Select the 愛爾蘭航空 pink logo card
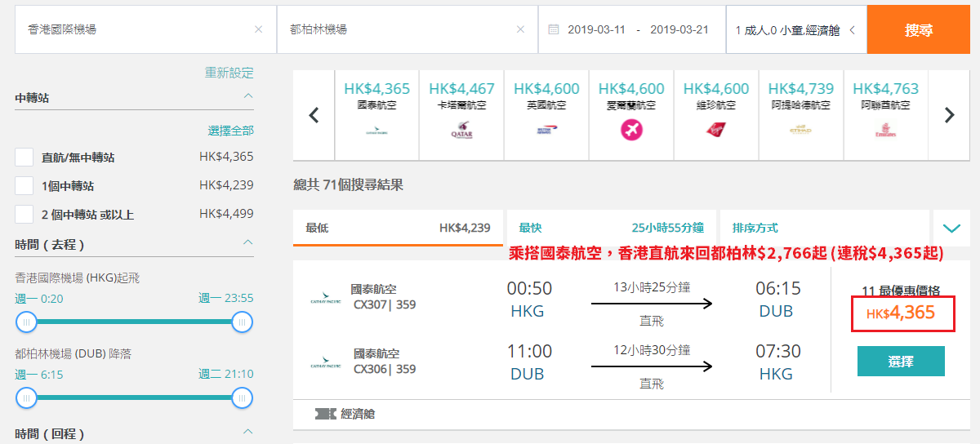Viewport: 980px width, 444px height. point(632,115)
